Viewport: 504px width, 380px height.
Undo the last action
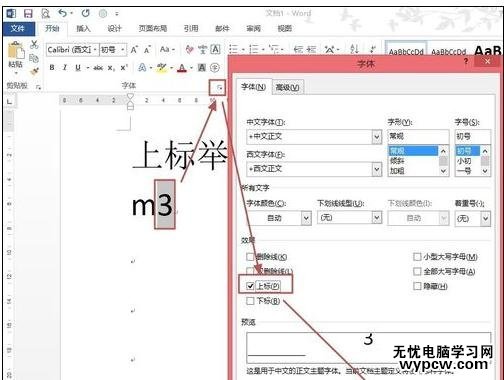63,13
